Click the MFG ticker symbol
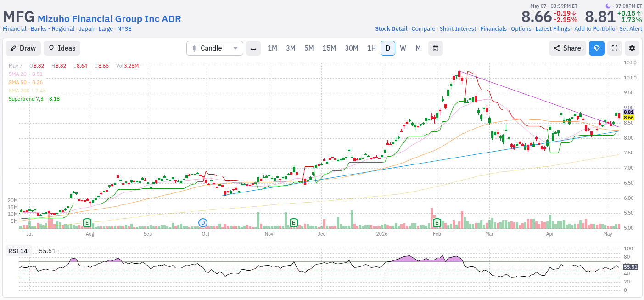Image resolution: width=644 pixels, height=300 pixels. pos(18,17)
